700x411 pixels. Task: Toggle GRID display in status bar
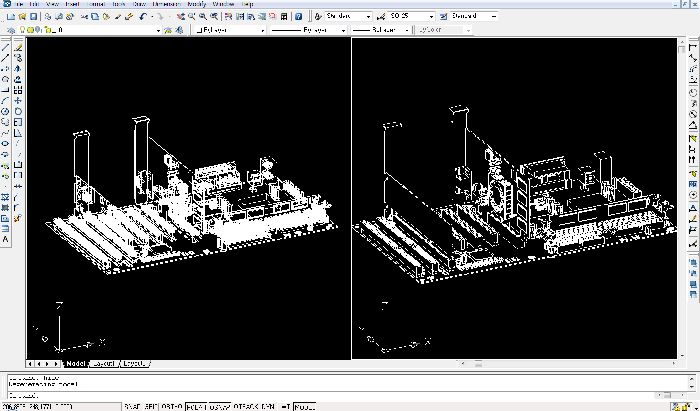click(151, 407)
